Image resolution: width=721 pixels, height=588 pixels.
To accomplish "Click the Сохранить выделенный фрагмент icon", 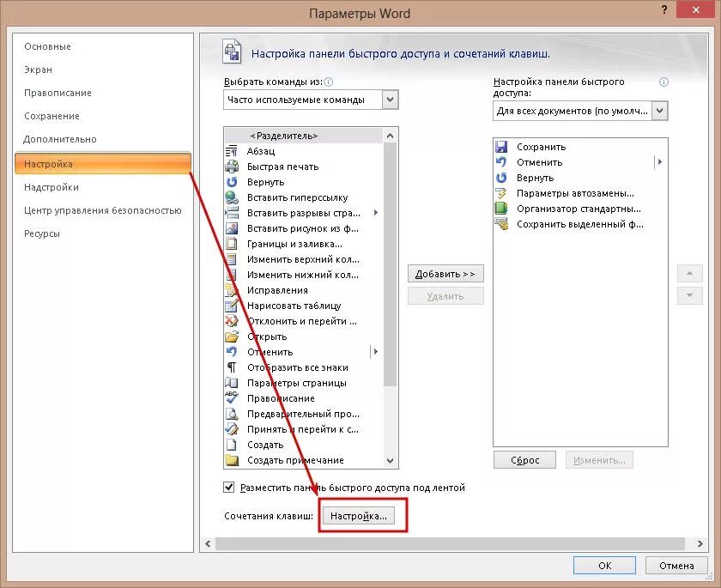I will point(501,224).
